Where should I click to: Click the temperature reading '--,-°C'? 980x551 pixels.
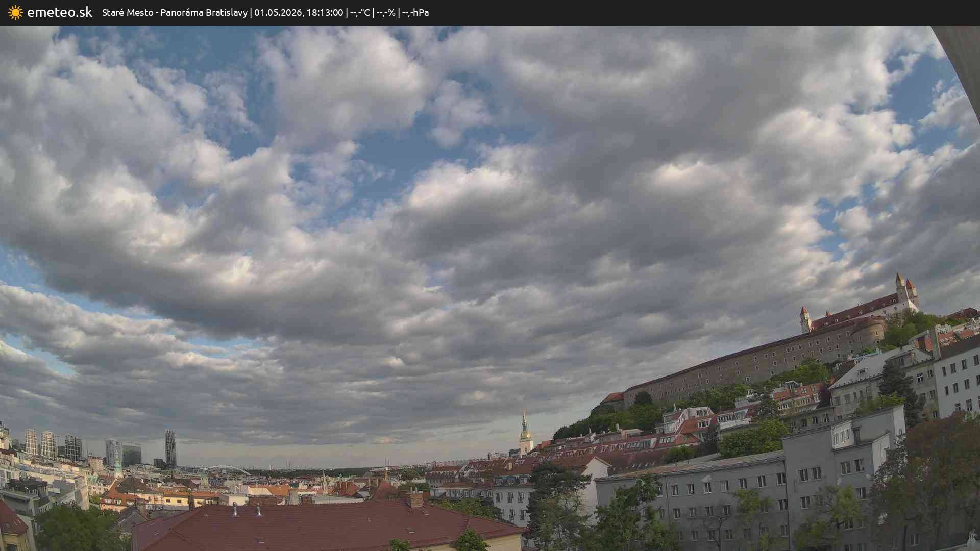(x=360, y=13)
